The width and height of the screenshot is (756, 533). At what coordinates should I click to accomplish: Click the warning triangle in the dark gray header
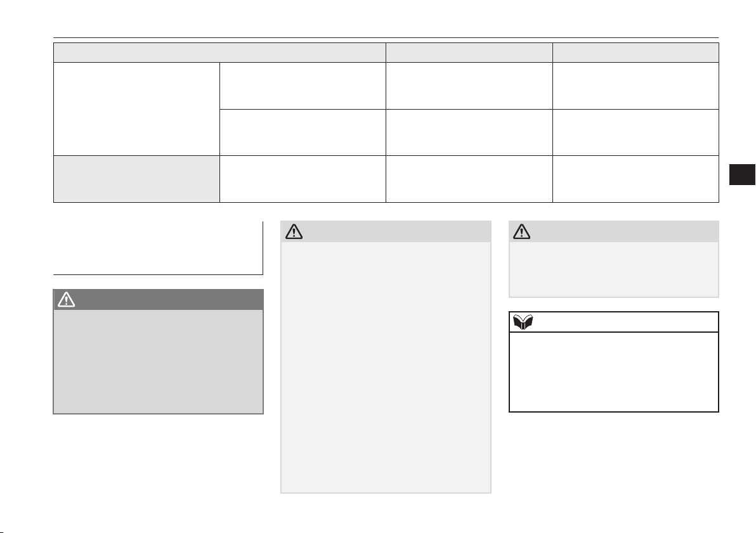point(66,300)
